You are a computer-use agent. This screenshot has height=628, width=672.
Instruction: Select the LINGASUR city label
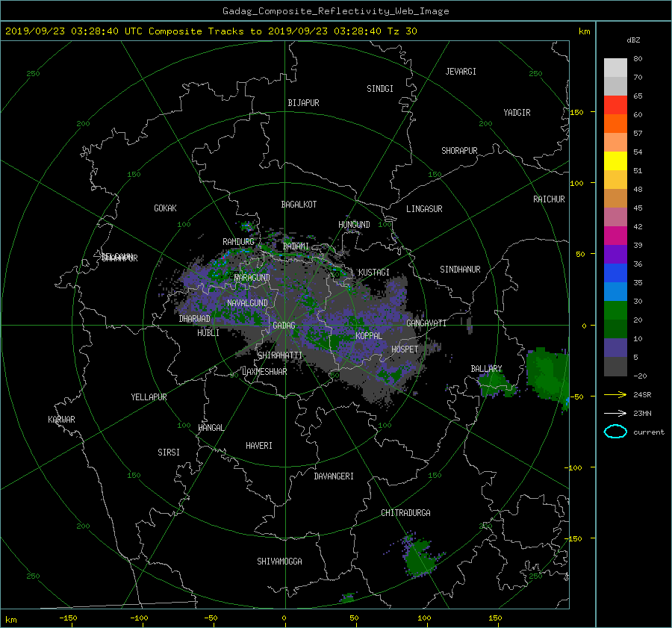coord(424,209)
